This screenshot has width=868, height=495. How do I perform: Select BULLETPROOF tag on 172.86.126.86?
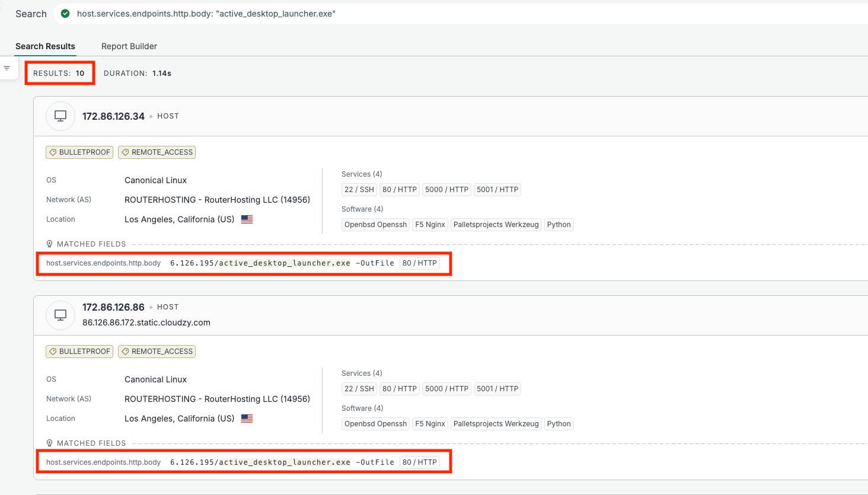79,352
